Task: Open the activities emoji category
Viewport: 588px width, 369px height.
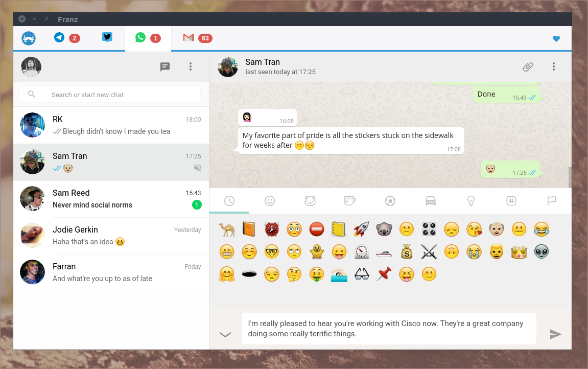Action: coord(390,200)
